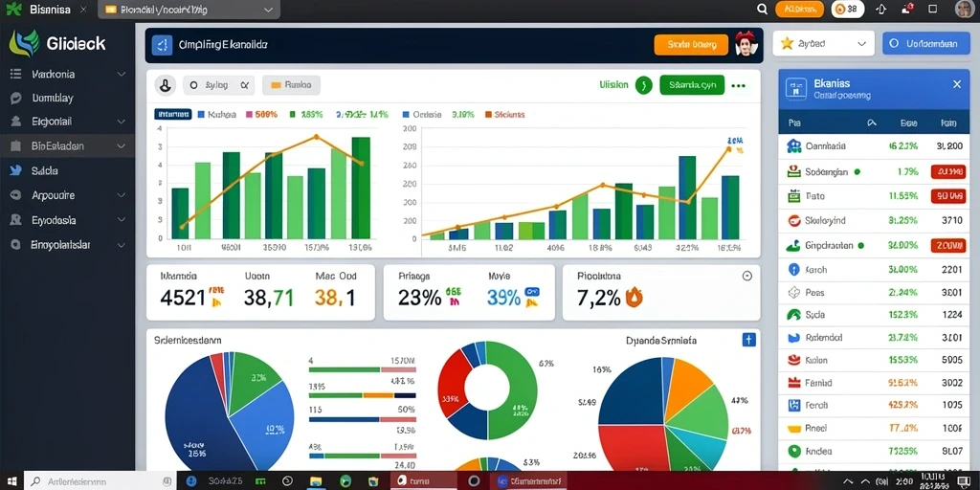Click the green progress bar beside 15.70M

[x=345, y=369]
